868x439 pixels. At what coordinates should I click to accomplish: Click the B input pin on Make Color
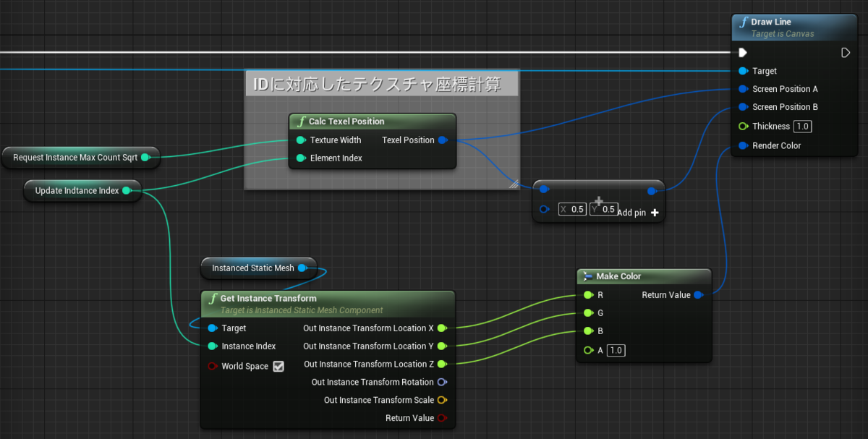[587, 331]
